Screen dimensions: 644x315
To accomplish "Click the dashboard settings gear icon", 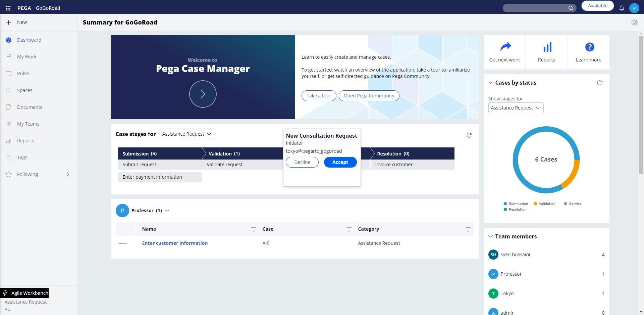I will tap(634, 22).
